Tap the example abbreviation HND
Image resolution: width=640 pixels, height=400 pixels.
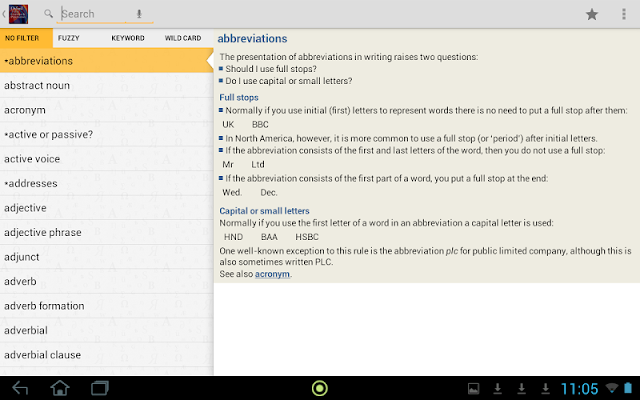[x=233, y=237]
